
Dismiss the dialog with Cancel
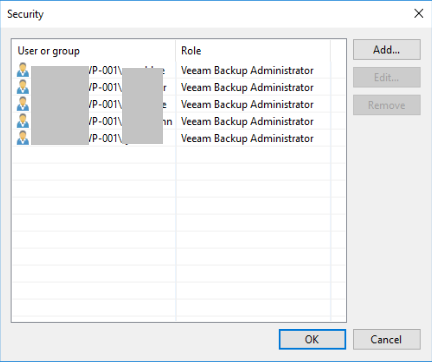[x=387, y=339]
